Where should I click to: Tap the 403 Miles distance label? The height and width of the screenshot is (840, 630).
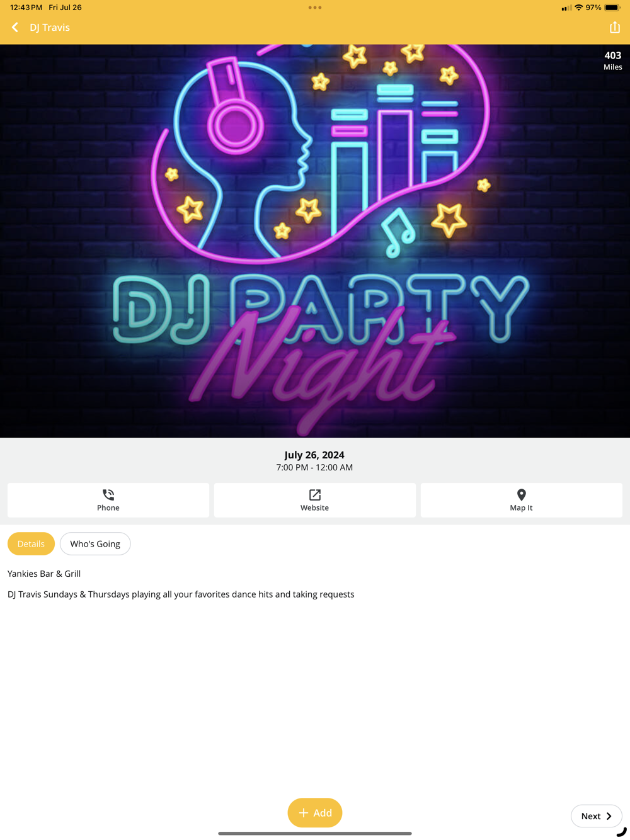coord(613,60)
